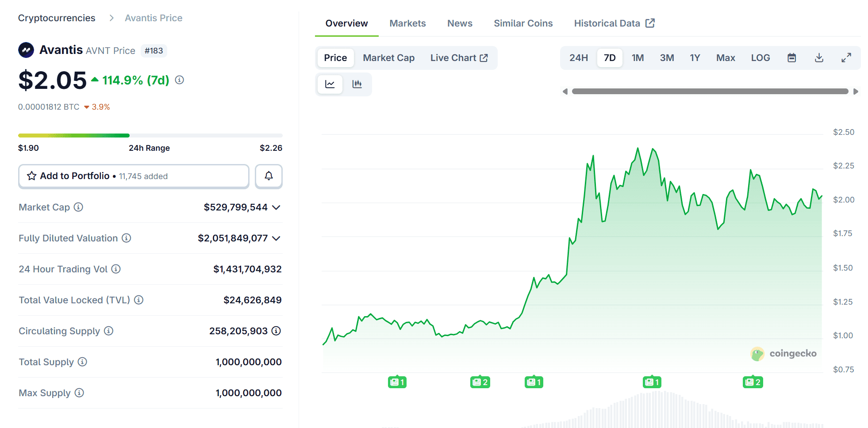Open the Live Chart external link
This screenshot has height=428, width=868.
tap(459, 58)
